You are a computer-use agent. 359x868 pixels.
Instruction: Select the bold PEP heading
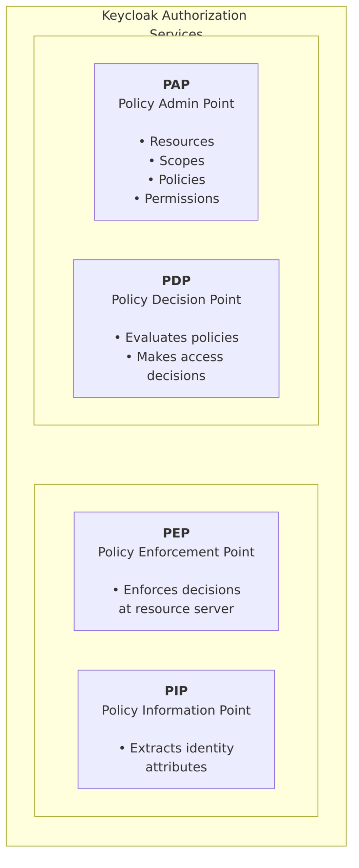(x=176, y=533)
